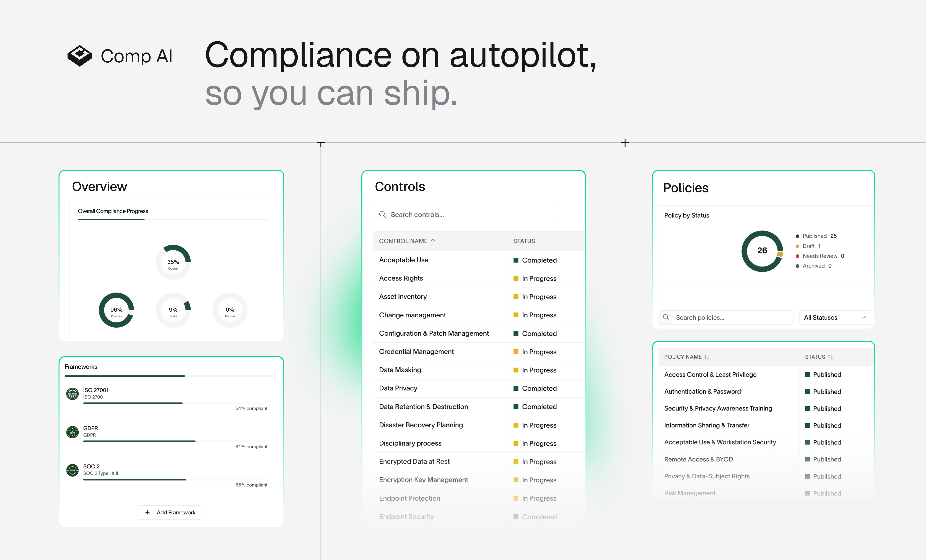Click Completed status of Data Privacy
Viewport: 926px width, 560px height.
(535, 388)
